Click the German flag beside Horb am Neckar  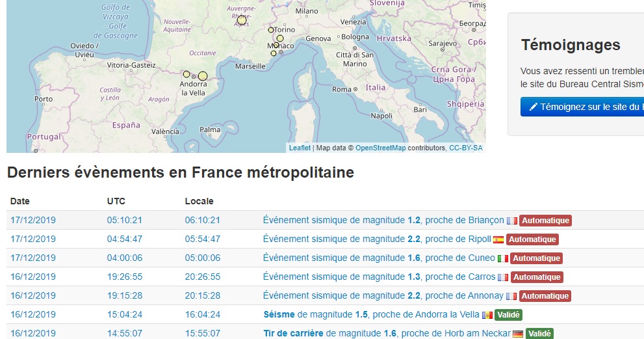[518, 334]
